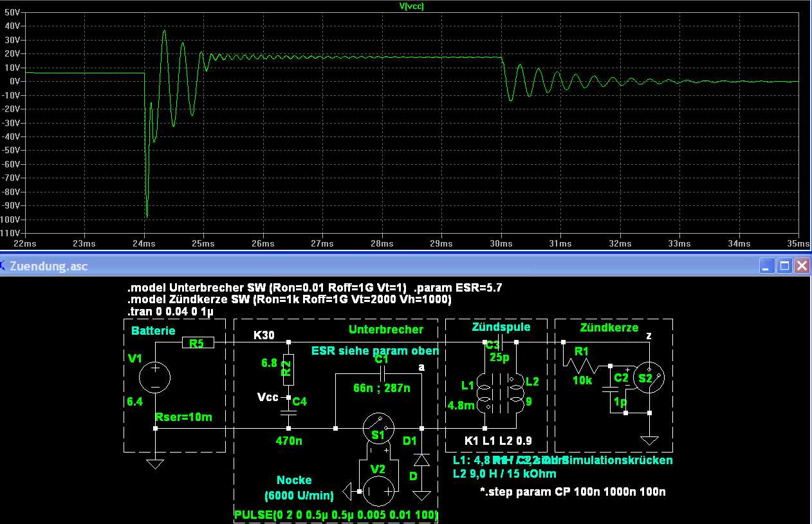
Task: Click the 30ms time axis label
Action: [501, 243]
